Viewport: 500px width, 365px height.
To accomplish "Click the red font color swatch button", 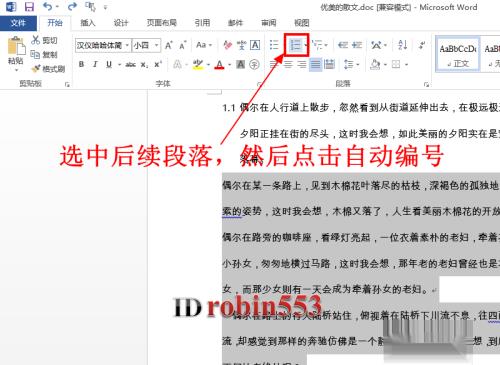I will (x=219, y=64).
